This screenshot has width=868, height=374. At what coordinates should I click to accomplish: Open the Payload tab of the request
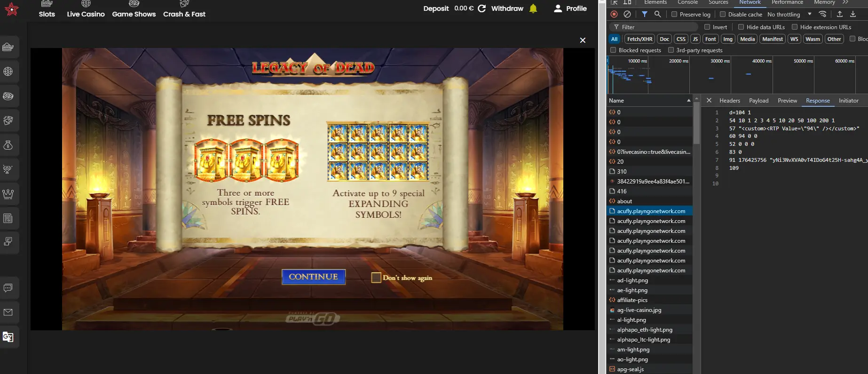(x=759, y=100)
